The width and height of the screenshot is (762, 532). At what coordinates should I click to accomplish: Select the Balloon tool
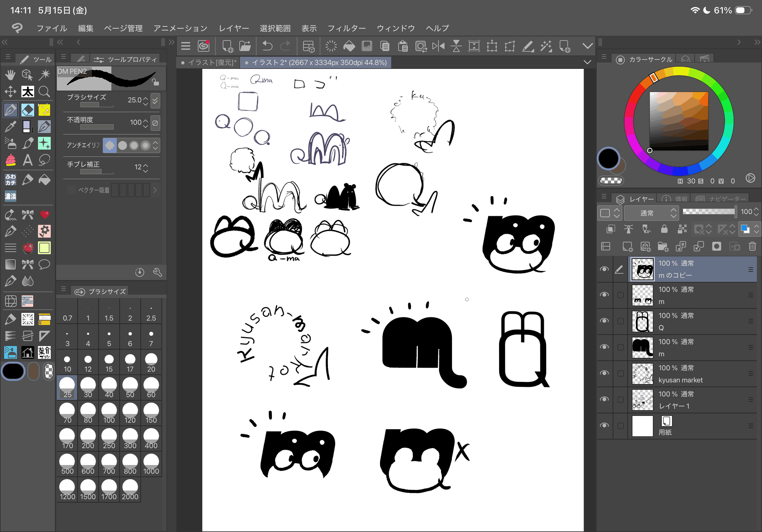pyautogui.click(x=44, y=264)
